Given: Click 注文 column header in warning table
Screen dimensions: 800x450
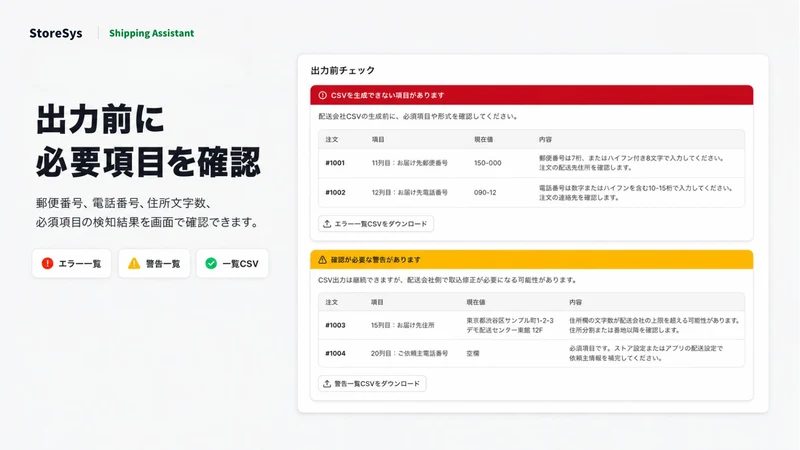Looking at the screenshot, I should [x=332, y=302].
